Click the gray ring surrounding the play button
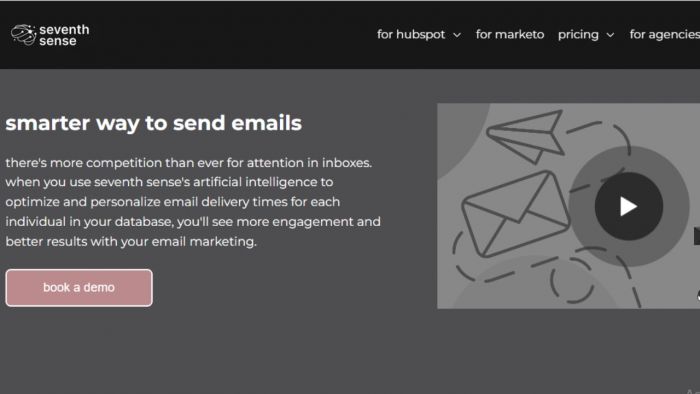Viewport: 700px width, 394px height. click(629, 206)
